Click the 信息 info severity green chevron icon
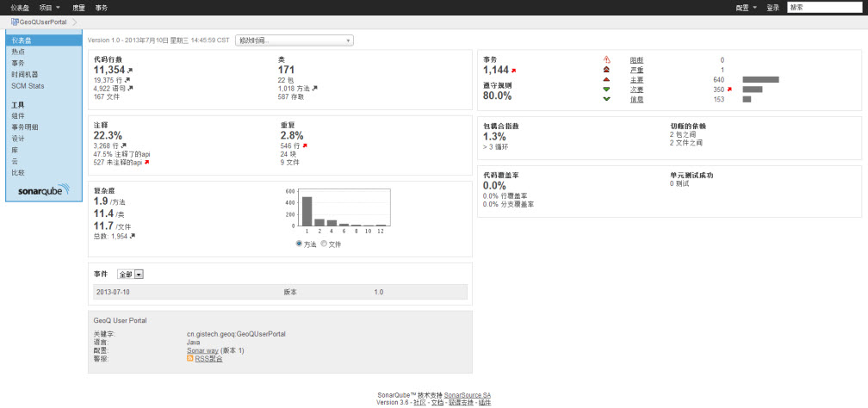This screenshot has width=868, height=408. pos(606,99)
